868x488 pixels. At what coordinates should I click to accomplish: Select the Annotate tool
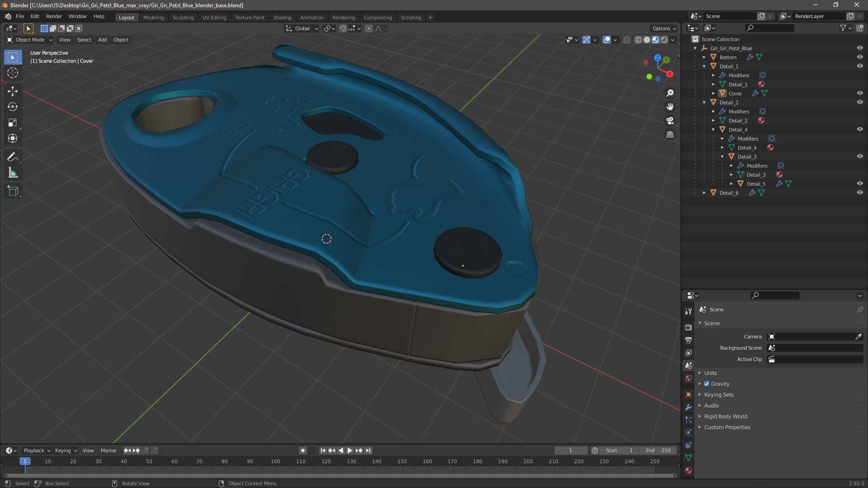[x=13, y=157]
